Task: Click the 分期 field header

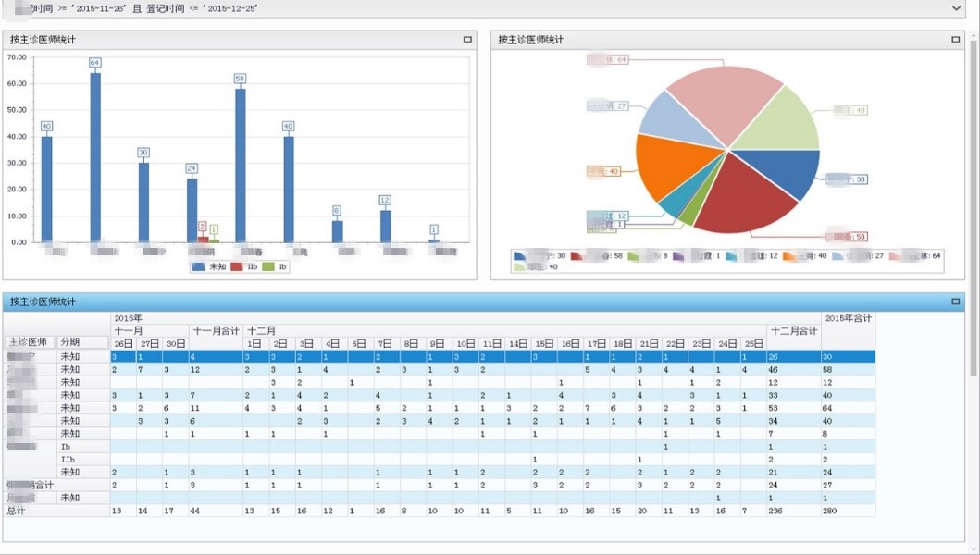Action: click(70, 343)
